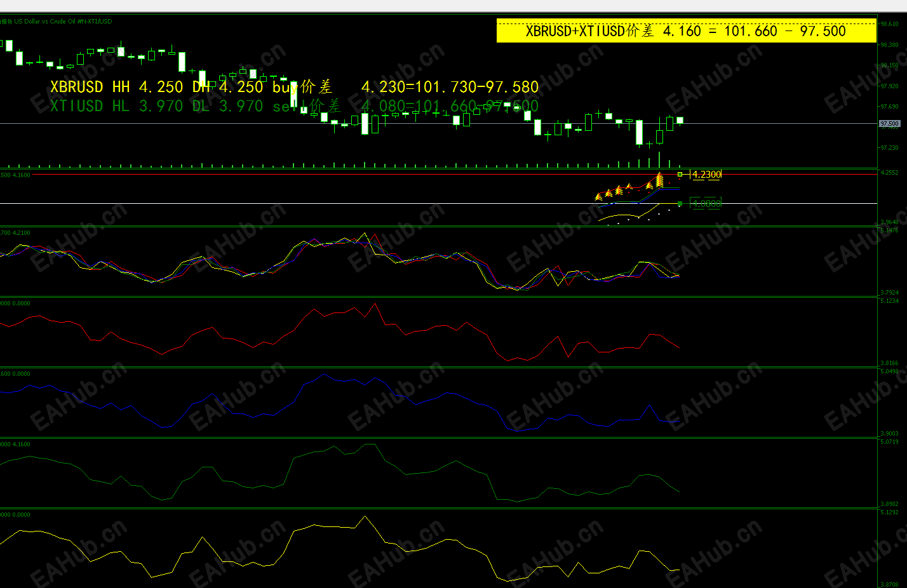Click the 5.1234 scale value
The height and width of the screenshot is (588, 907).
[889, 301]
